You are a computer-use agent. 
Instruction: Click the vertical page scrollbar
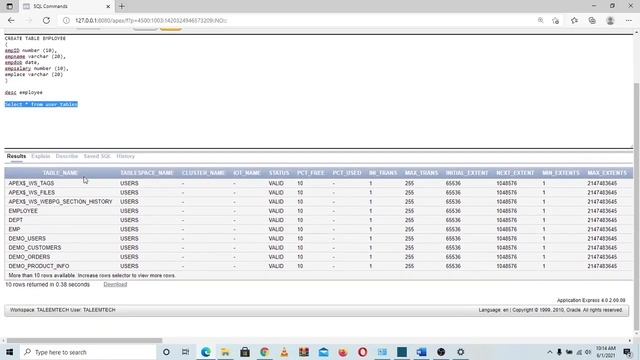tap(636, 206)
